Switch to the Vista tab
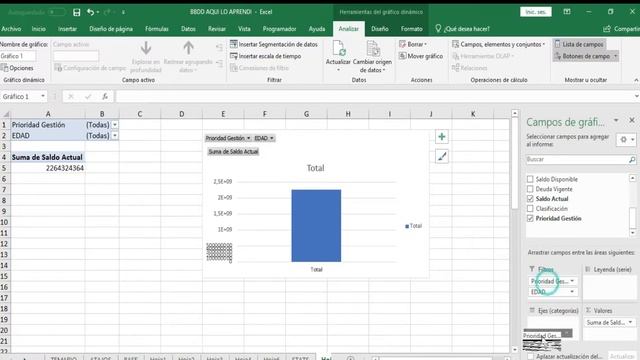Screen dimensions: 640x360 pos(244,29)
